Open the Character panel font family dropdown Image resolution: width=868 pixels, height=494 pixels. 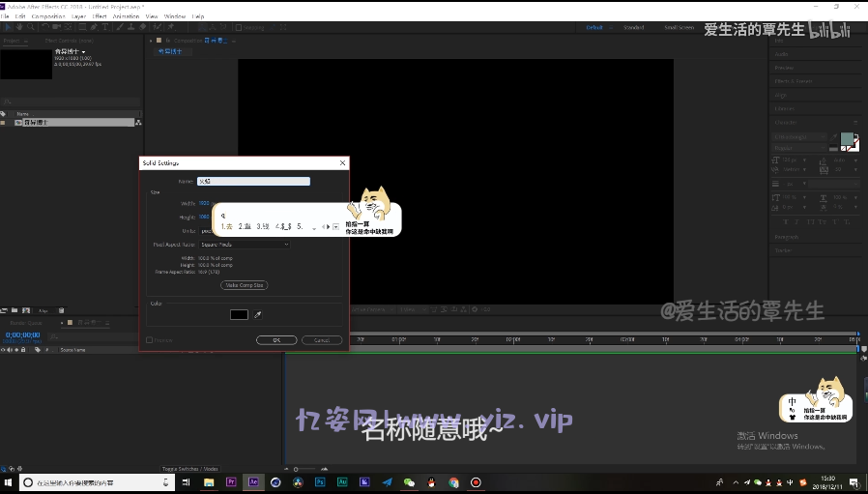(799, 136)
